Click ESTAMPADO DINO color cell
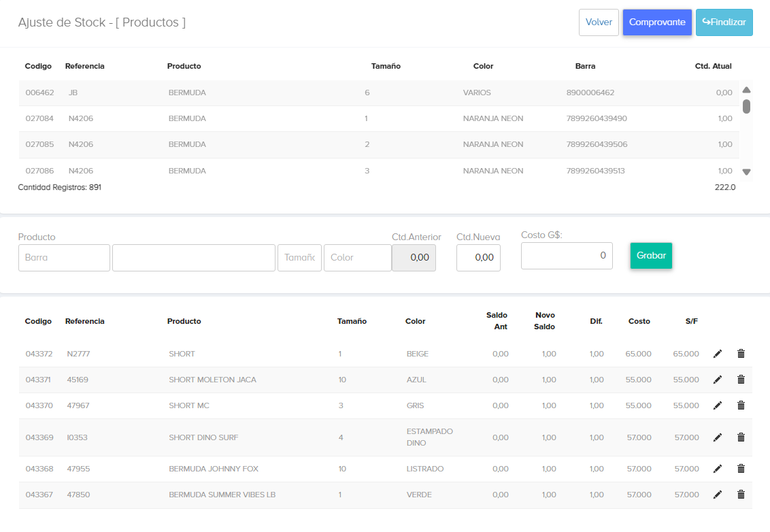Image resolution: width=770 pixels, height=532 pixels. 430,437
